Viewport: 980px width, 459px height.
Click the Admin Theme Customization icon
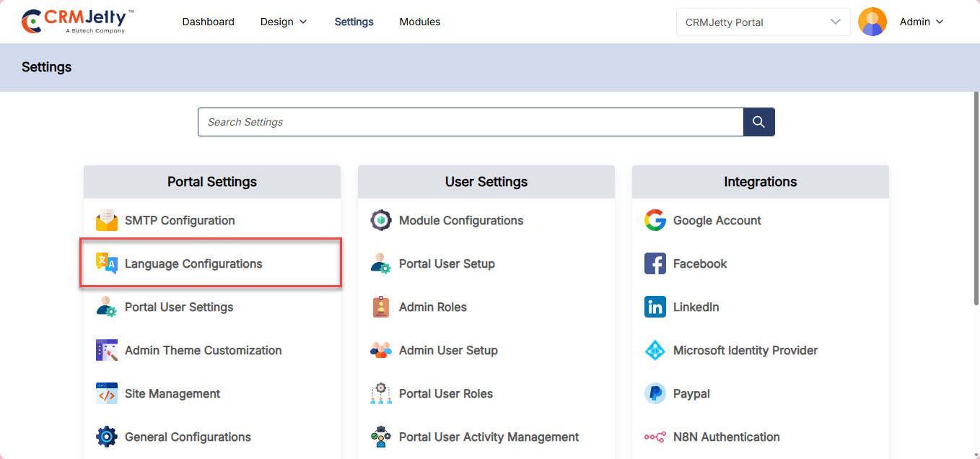(x=107, y=350)
